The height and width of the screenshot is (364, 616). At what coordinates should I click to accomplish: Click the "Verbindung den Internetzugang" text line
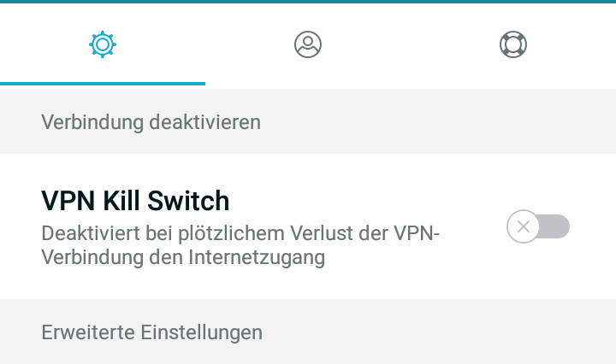point(183,258)
